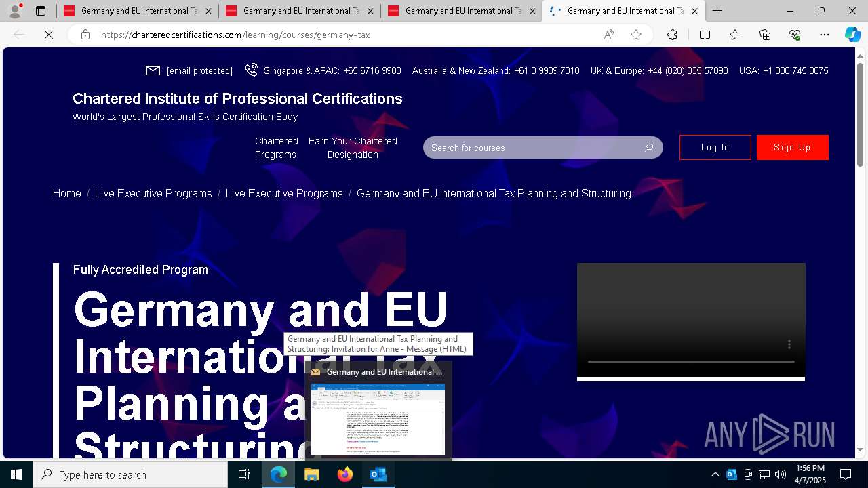Open File Explorer from the taskbar
This screenshot has width=868, height=488.
click(x=311, y=474)
